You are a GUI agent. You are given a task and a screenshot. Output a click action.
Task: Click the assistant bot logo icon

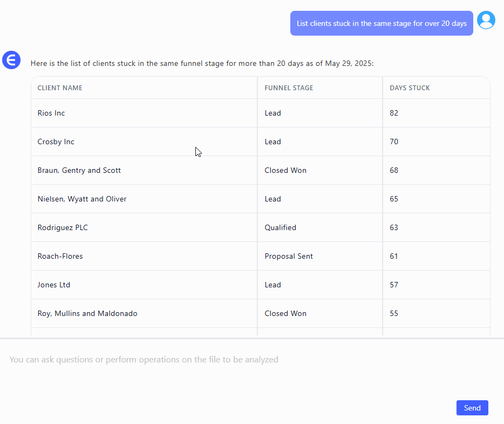pos(11,60)
